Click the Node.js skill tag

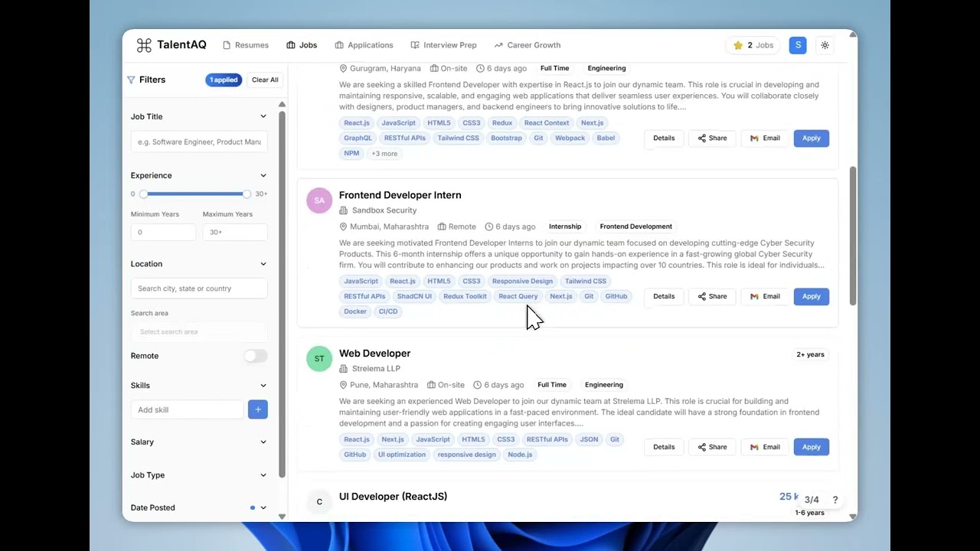520,455
